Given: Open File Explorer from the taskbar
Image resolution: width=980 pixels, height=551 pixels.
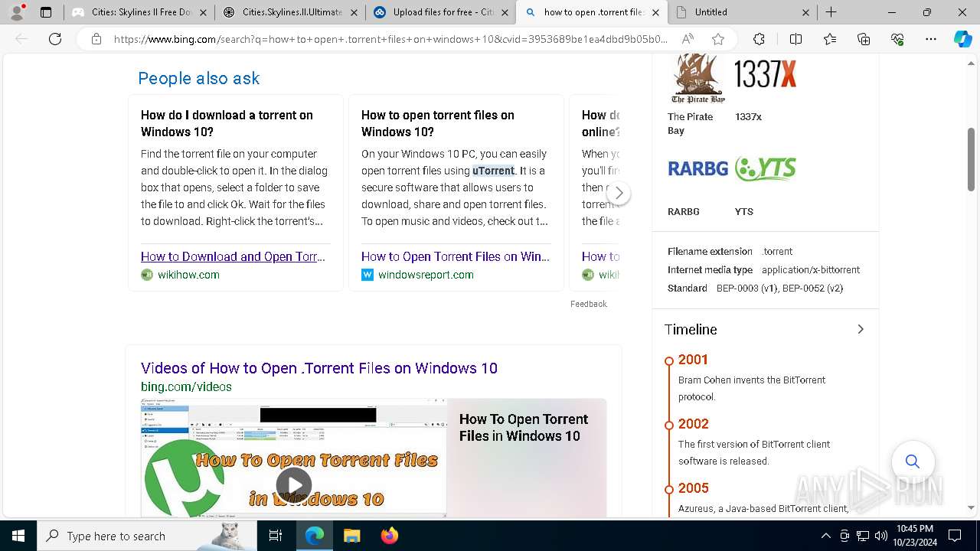Looking at the screenshot, I should (x=351, y=536).
